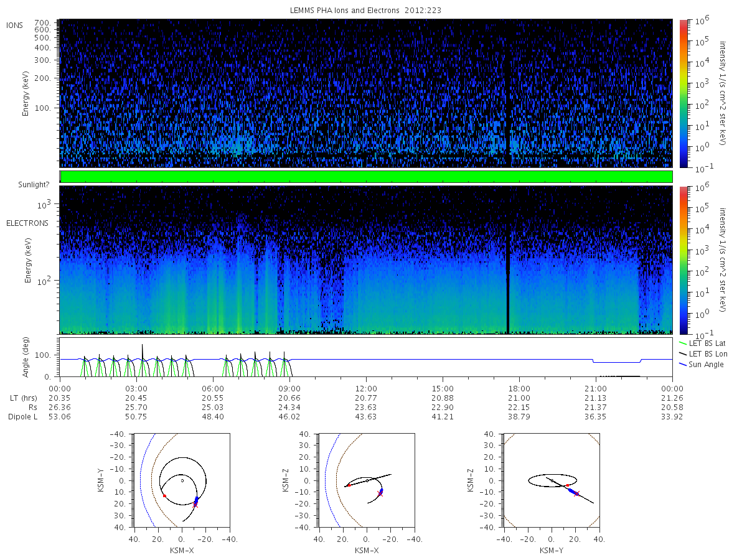Click the KSM-Y versus KSM-Z orbit plot
The width and height of the screenshot is (747, 560).
[551, 480]
